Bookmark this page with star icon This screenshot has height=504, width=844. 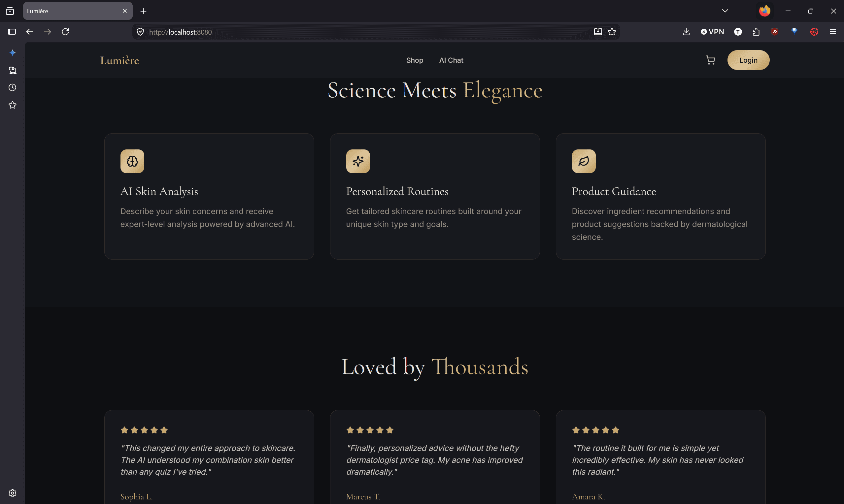[x=612, y=32]
